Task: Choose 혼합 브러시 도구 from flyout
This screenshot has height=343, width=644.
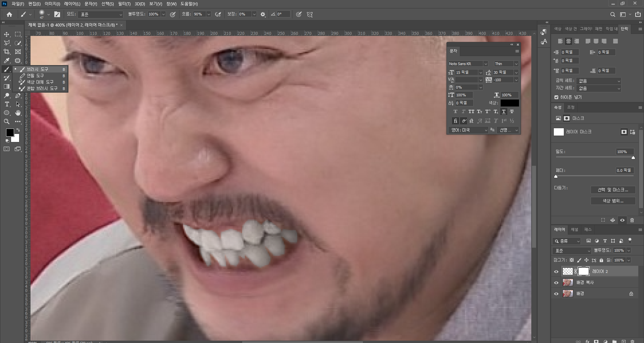Action: click(40, 88)
